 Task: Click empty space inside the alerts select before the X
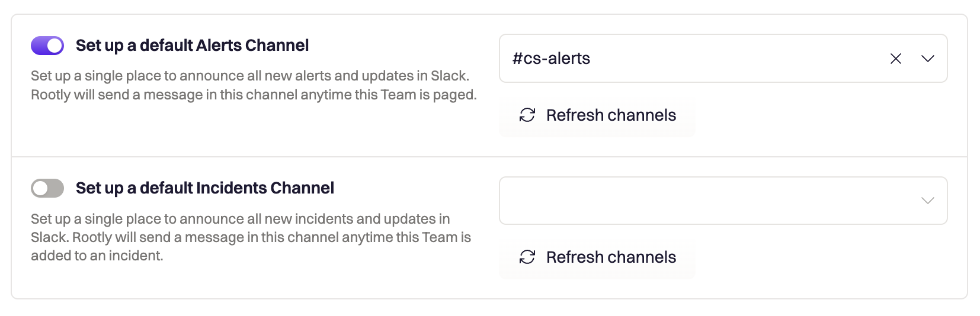point(735,59)
